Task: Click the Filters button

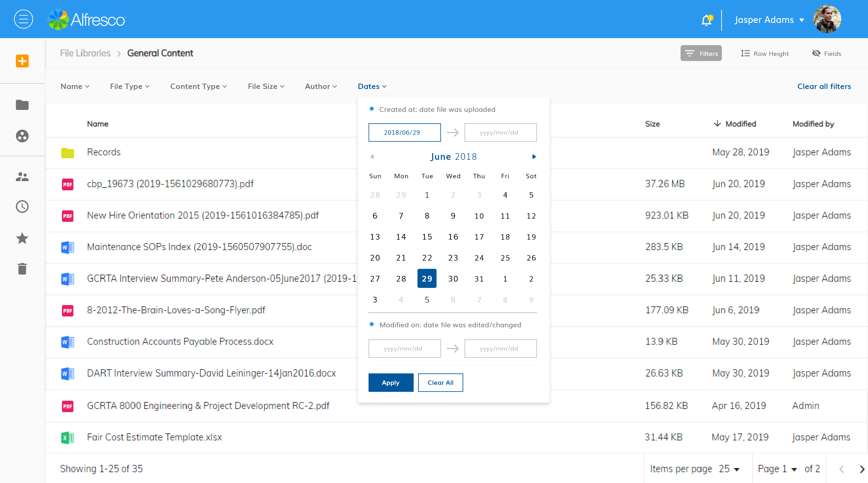Action: pyautogui.click(x=701, y=53)
